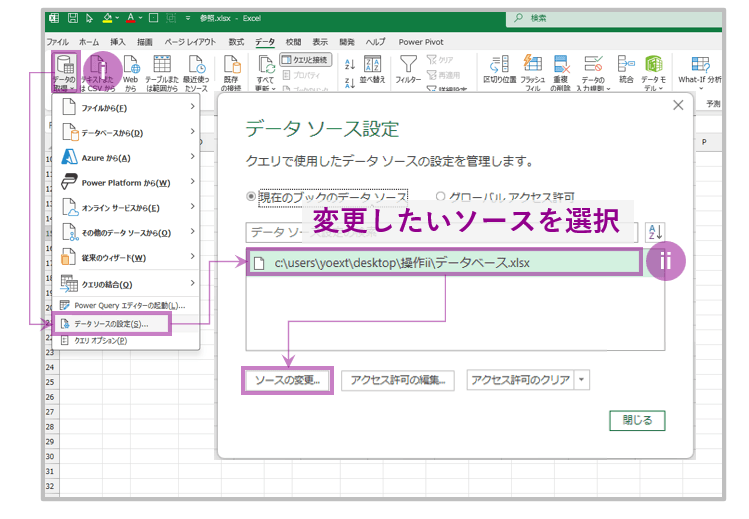749x519 pixels.
Task: Close the data source settings dialog with X
Action: 678,105
